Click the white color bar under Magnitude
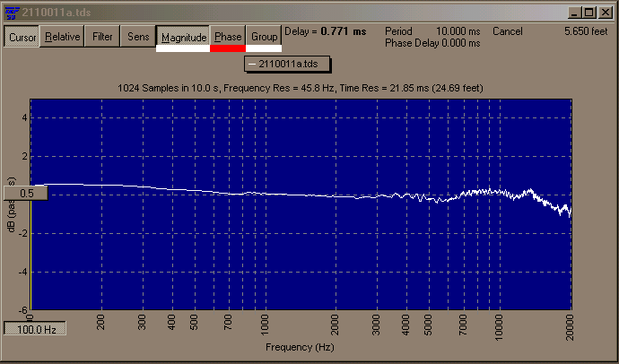619x364 pixels. [183, 48]
